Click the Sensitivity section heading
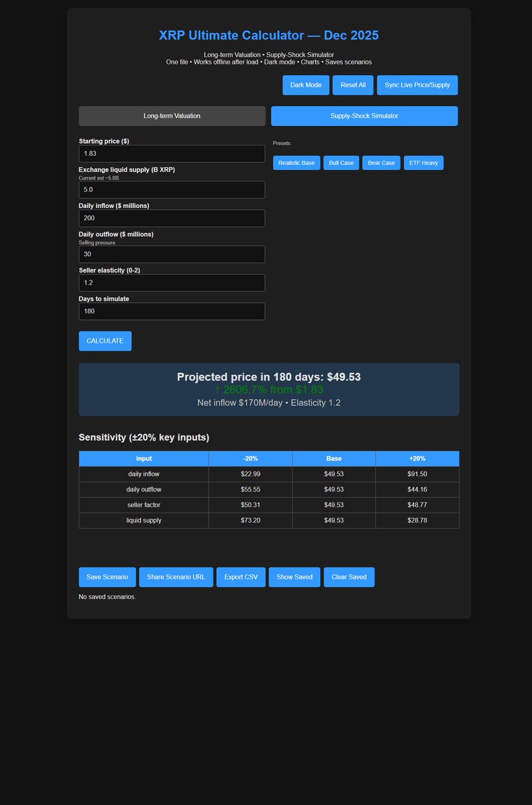 click(x=144, y=438)
